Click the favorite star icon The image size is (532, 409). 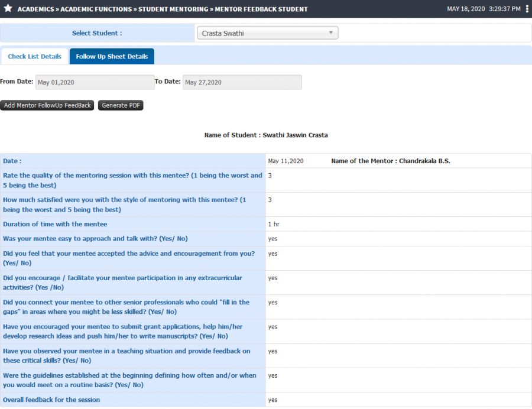point(8,8)
